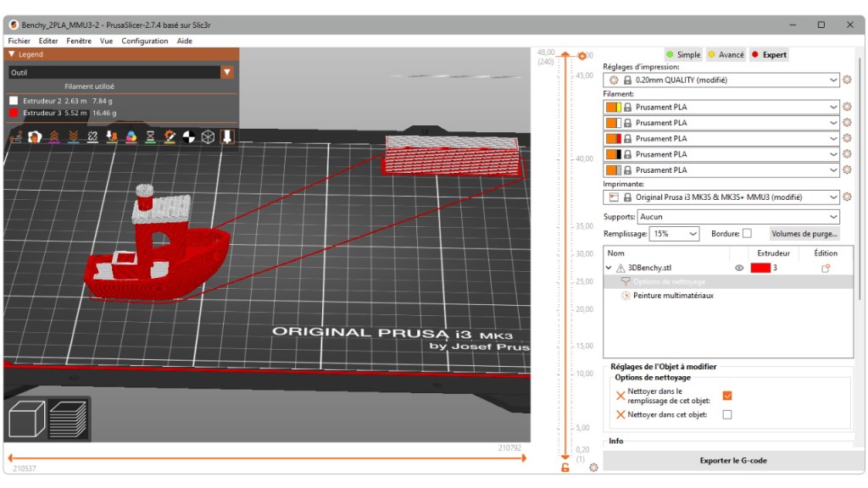Open the Remplissage 15% dropdown

click(675, 234)
